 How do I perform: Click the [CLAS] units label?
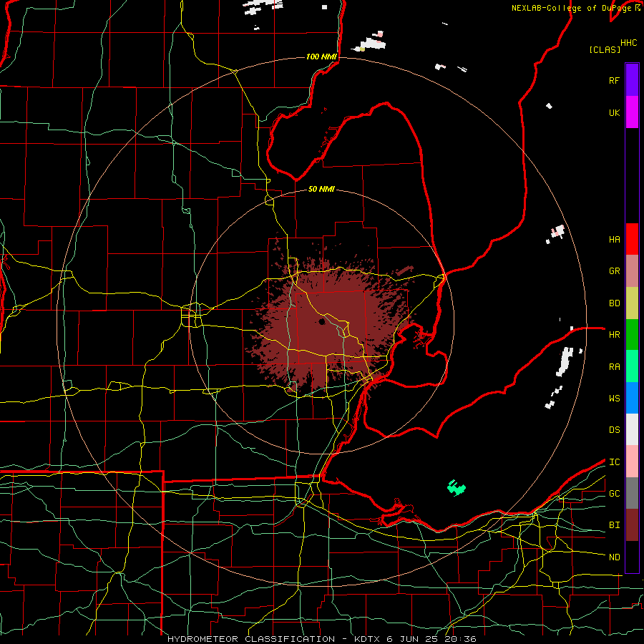point(605,50)
